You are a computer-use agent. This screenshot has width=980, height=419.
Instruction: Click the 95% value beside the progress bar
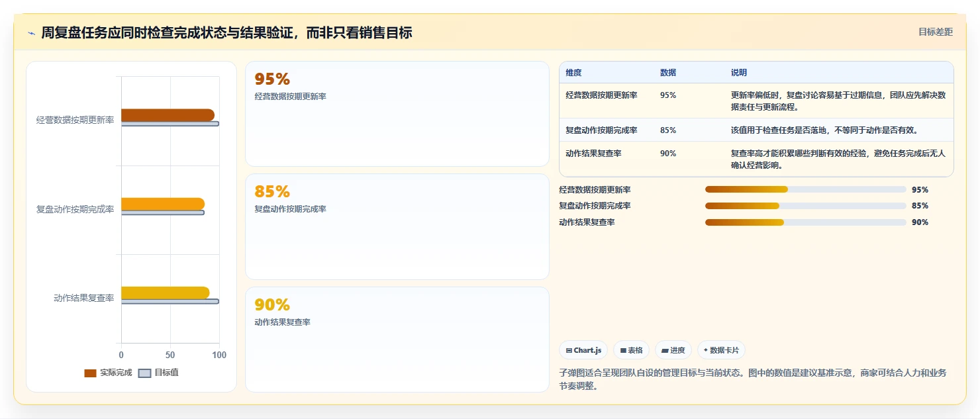[920, 189]
